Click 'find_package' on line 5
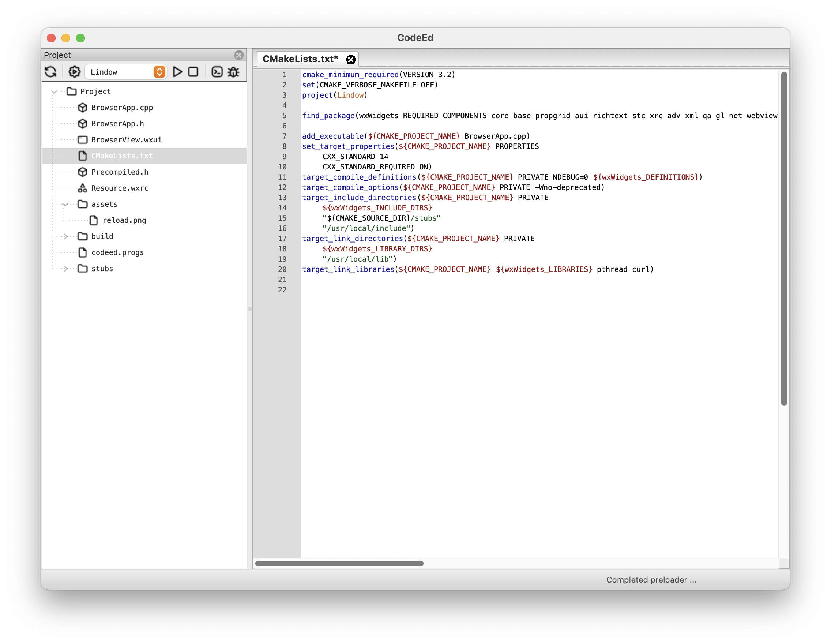This screenshot has height=644, width=831. 328,116
